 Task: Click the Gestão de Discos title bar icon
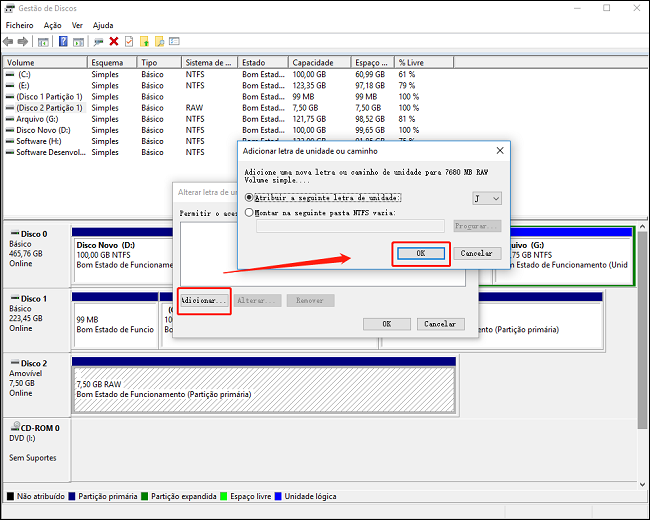pyautogui.click(x=10, y=8)
